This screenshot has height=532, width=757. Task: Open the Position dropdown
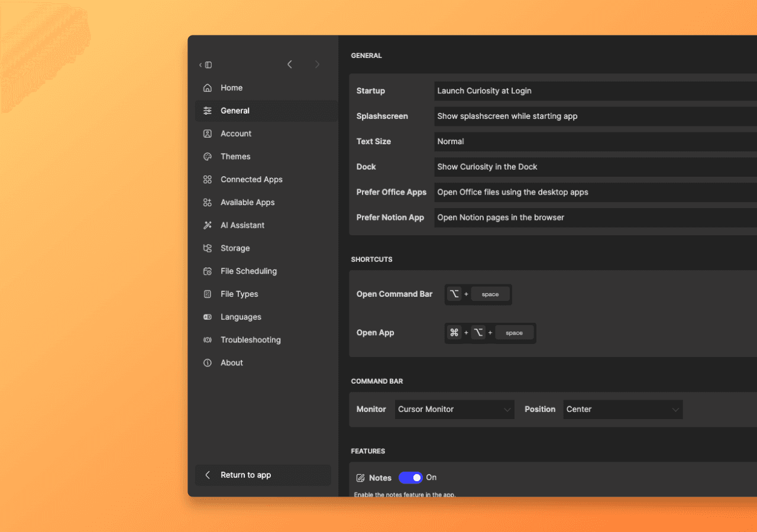pos(623,409)
